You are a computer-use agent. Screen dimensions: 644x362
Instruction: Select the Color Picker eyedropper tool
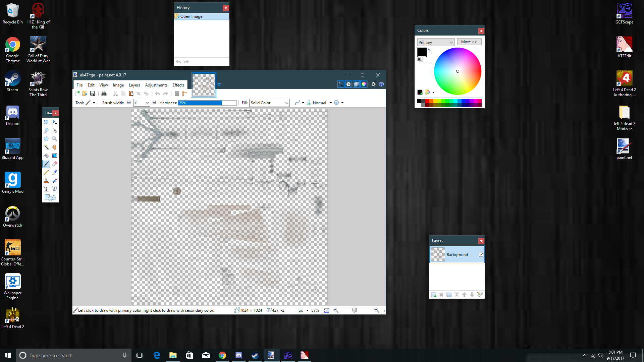[55, 172]
